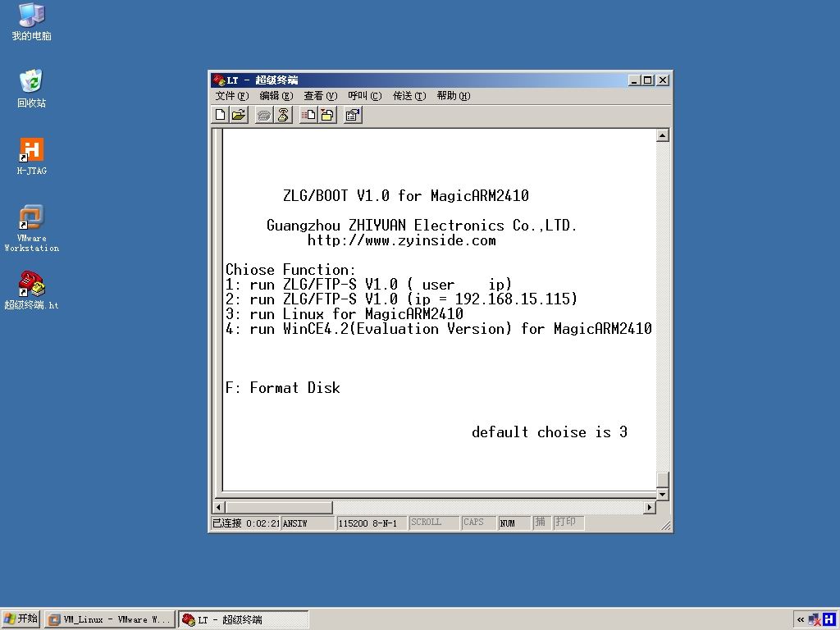
Task: Click the LT - 超级终端 taskbar button
Action: point(243,619)
